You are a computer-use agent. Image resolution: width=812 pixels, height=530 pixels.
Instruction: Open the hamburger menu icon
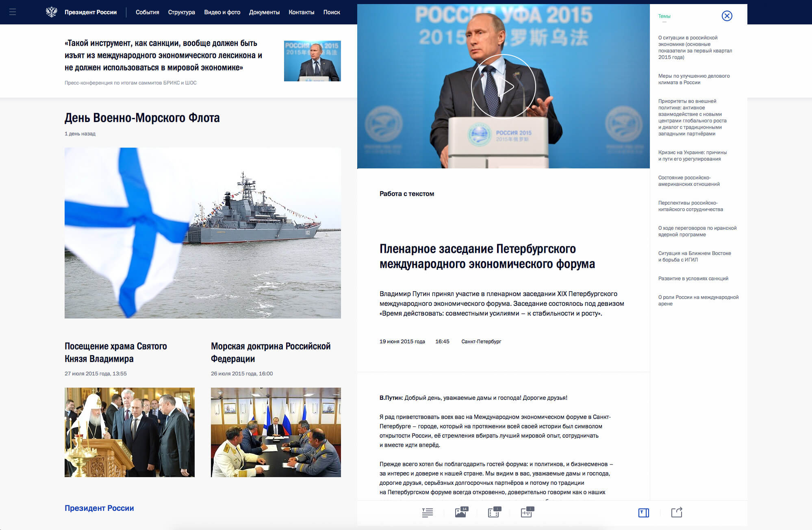tap(13, 12)
